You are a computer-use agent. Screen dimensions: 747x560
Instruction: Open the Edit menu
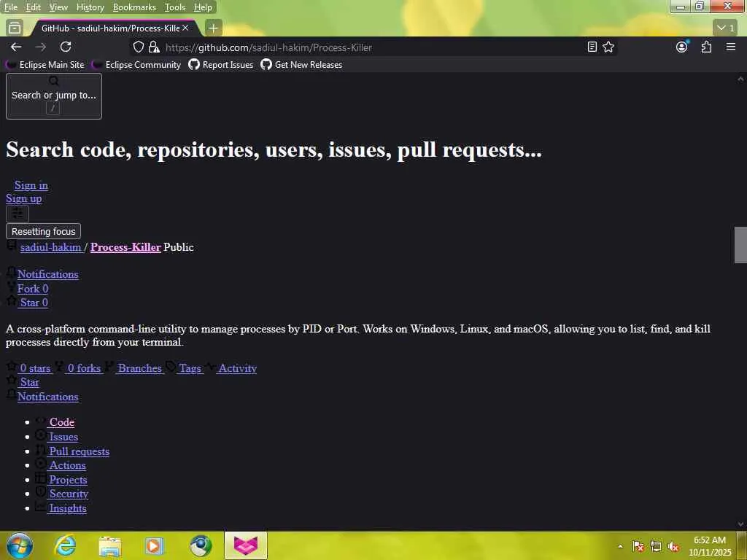(33, 7)
